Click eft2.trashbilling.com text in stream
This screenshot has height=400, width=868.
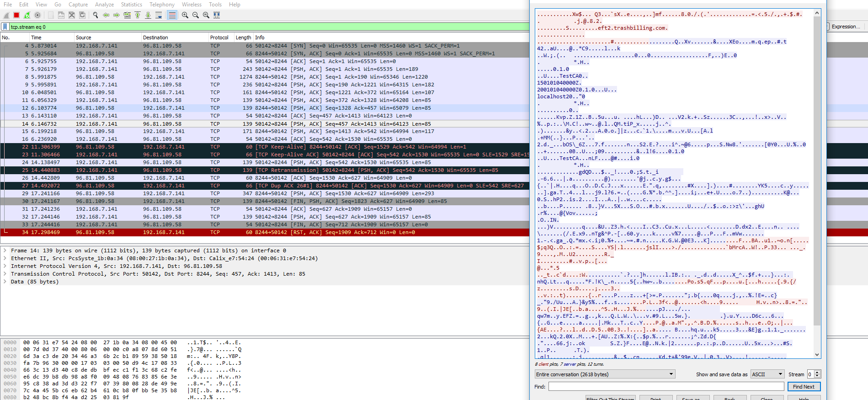tap(632, 28)
